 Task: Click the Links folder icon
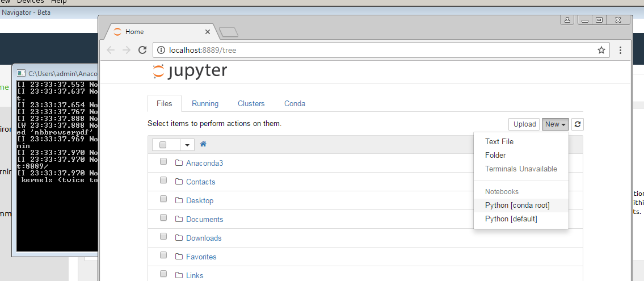point(179,275)
